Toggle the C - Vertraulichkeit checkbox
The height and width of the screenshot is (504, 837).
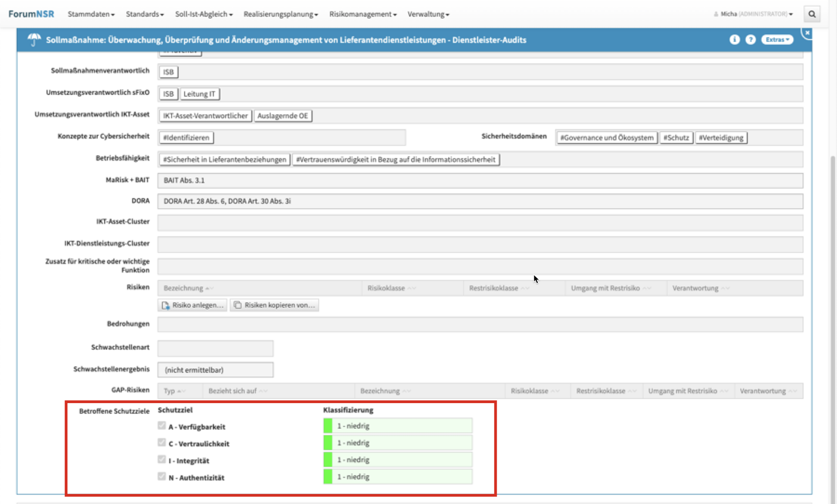click(162, 443)
